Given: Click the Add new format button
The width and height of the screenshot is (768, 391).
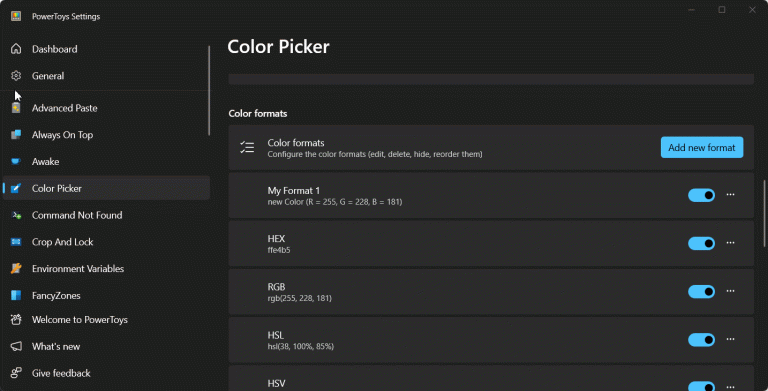Looking at the screenshot, I should pyautogui.click(x=702, y=147).
